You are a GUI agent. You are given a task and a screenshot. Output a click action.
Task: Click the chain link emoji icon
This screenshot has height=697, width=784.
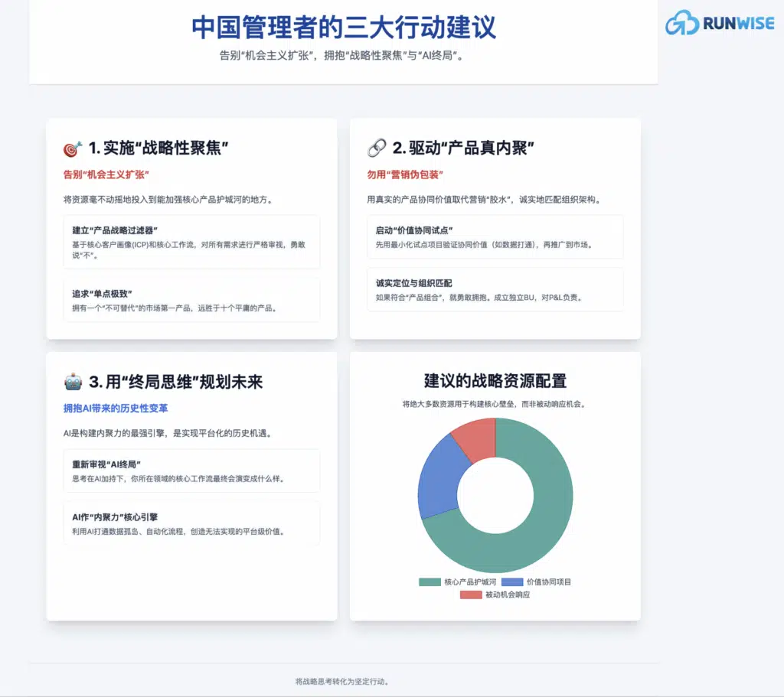[376, 148]
